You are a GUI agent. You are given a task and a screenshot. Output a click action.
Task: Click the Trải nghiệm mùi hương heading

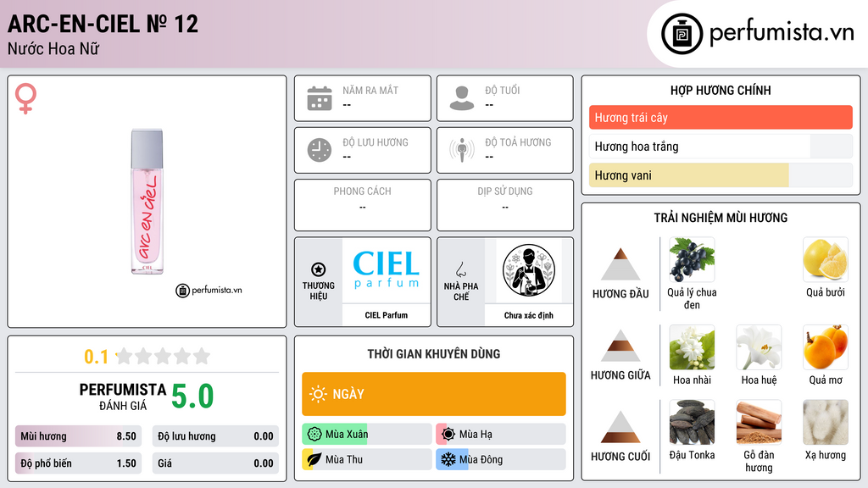tap(721, 218)
